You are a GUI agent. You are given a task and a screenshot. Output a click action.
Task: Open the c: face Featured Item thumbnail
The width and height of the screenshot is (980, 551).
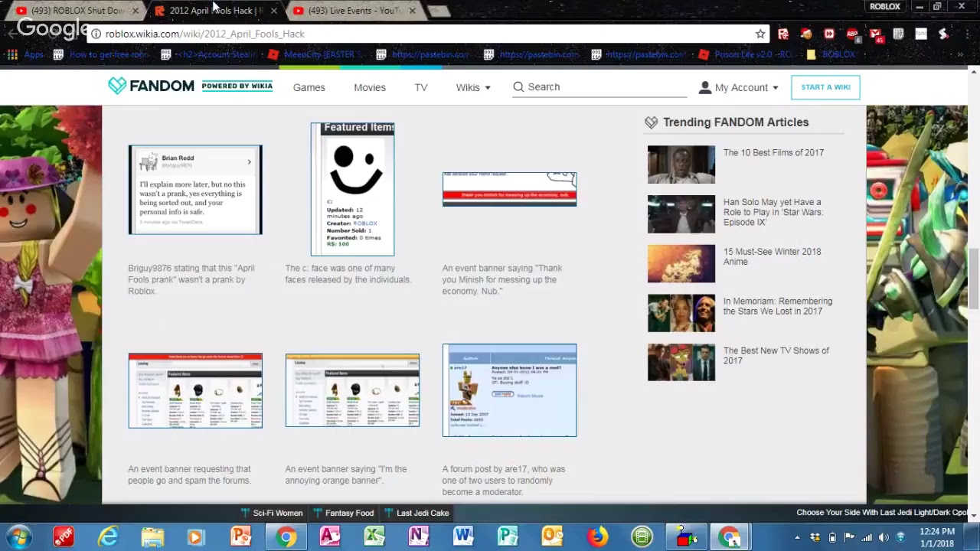pyautogui.click(x=352, y=189)
